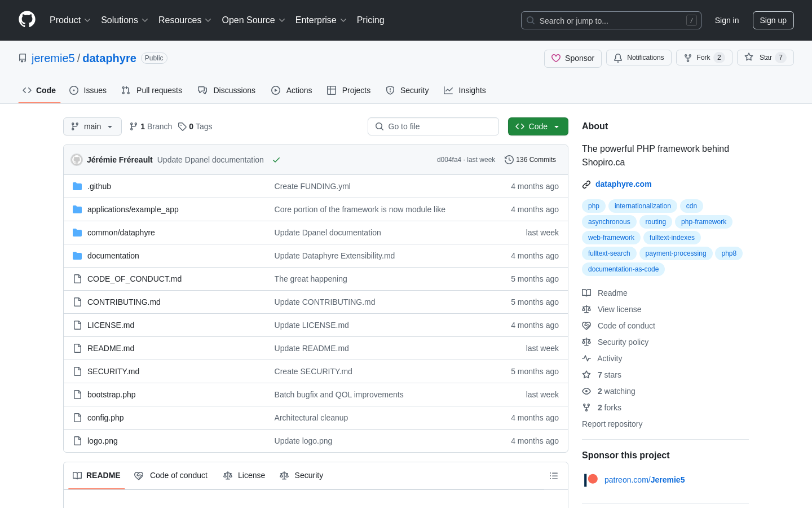Expand the Open Source menu
Image resolution: width=812 pixels, height=508 pixels.
click(253, 20)
